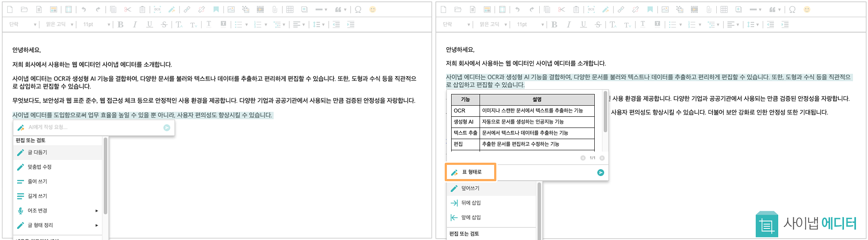Insert a table in left editor
This screenshot has width=868, height=240.
[290, 9]
